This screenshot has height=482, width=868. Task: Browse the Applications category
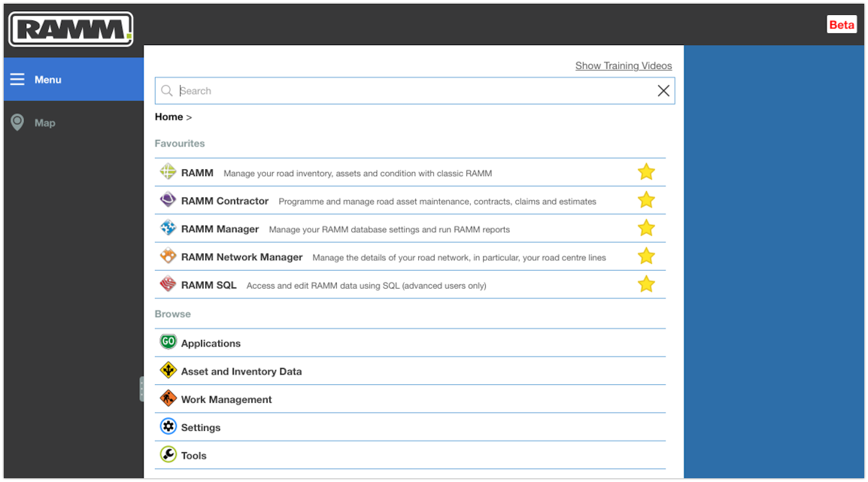(410, 343)
